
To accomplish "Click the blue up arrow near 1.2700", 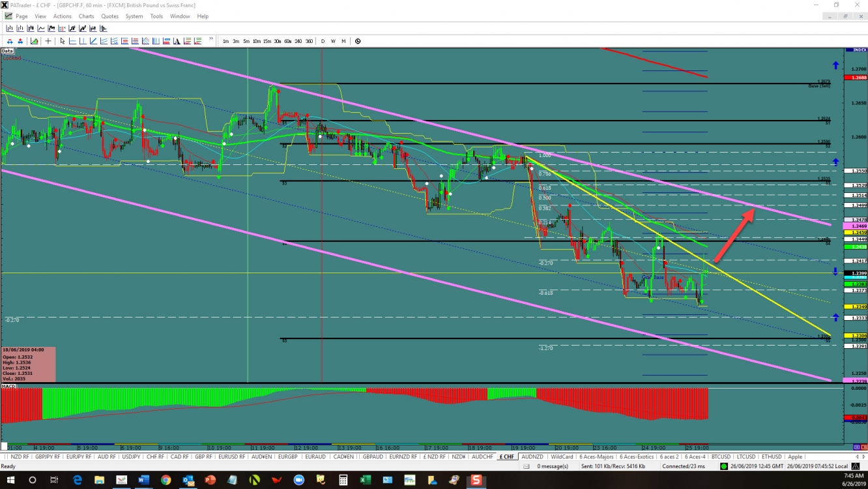I will pyautogui.click(x=835, y=65).
